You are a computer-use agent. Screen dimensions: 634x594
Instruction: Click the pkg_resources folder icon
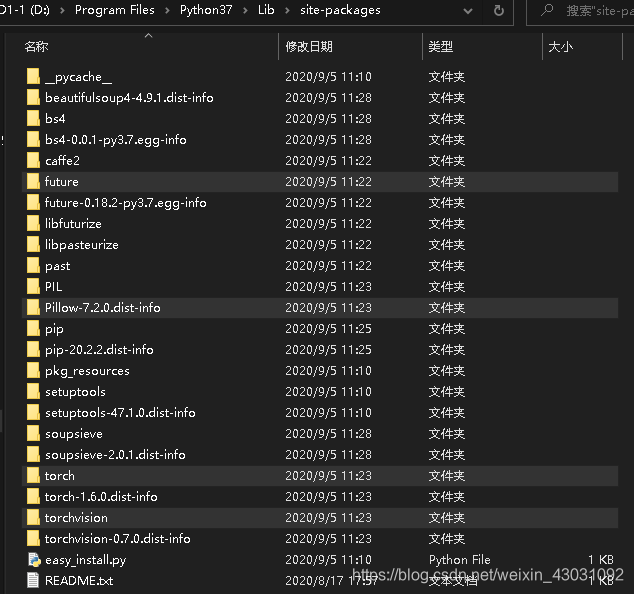coord(33,371)
